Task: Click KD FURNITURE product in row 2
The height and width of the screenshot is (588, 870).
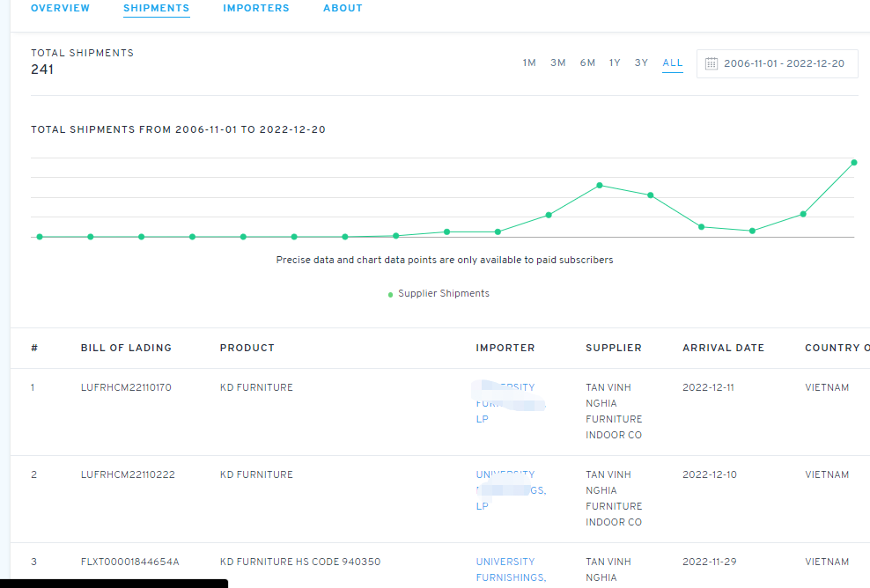Action: pos(256,474)
